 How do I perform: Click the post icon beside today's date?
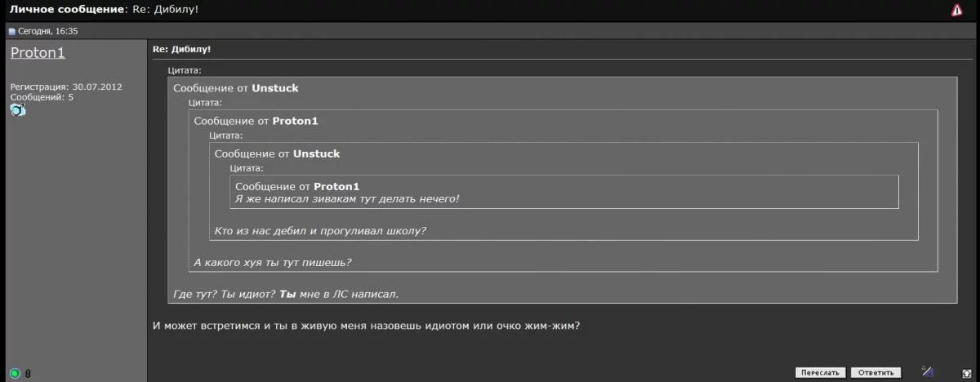(x=12, y=32)
